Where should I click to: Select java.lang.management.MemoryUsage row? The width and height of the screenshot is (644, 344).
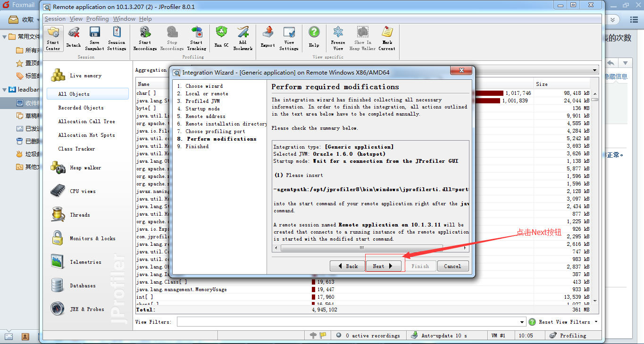coord(363,289)
